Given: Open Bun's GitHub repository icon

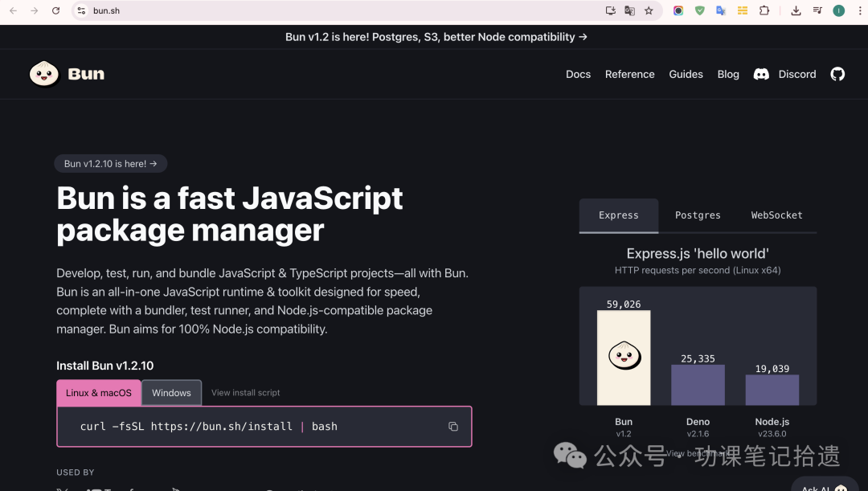Looking at the screenshot, I should click(x=837, y=74).
